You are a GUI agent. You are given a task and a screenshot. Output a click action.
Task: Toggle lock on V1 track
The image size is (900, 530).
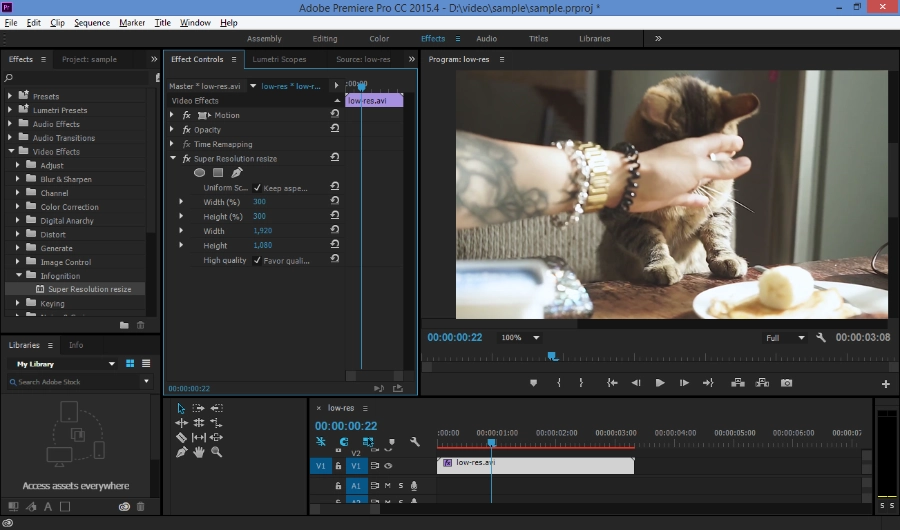point(338,466)
